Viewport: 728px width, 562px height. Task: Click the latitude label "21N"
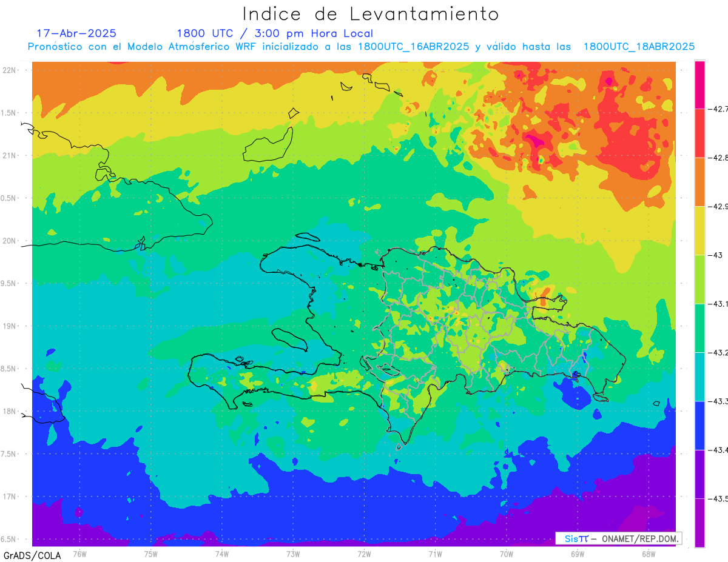coord(10,156)
